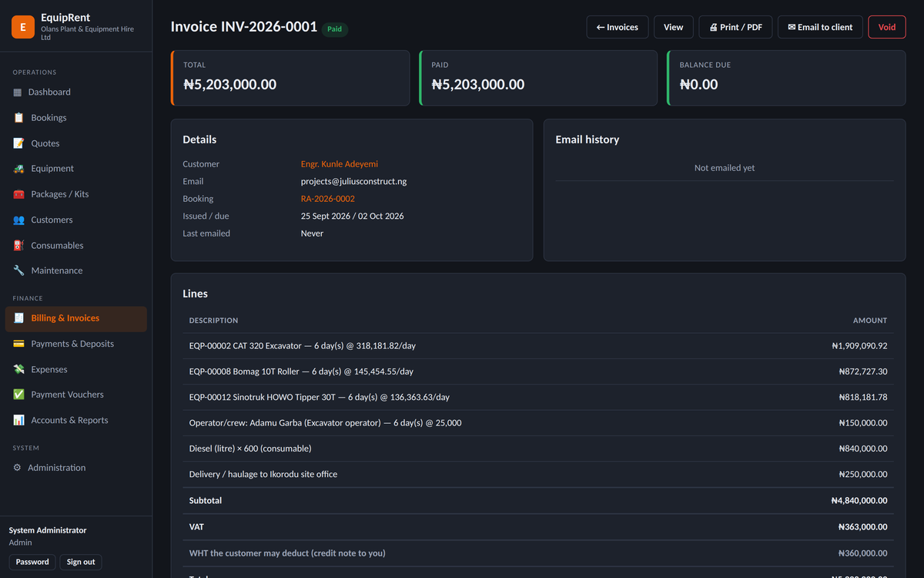Click issued/due dates 25 Sept 2026 text
This screenshot has width=924, height=578.
point(353,217)
